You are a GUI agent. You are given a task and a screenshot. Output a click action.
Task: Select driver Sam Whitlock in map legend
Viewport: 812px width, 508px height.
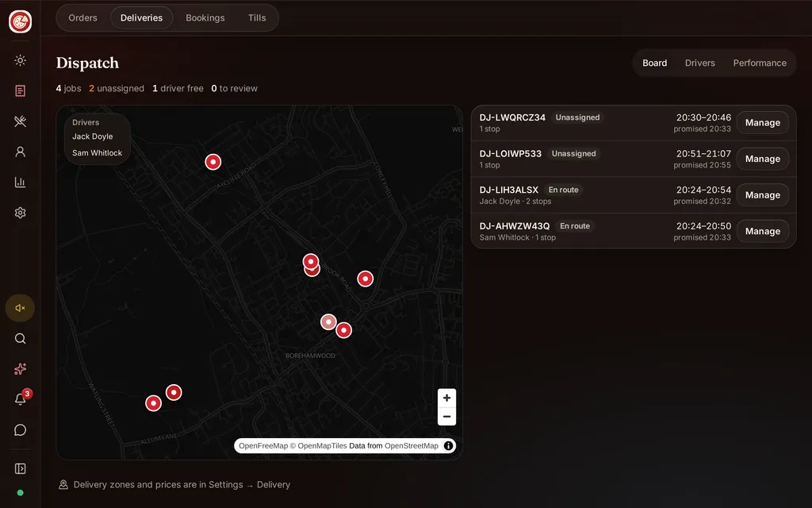coord(97,153)
